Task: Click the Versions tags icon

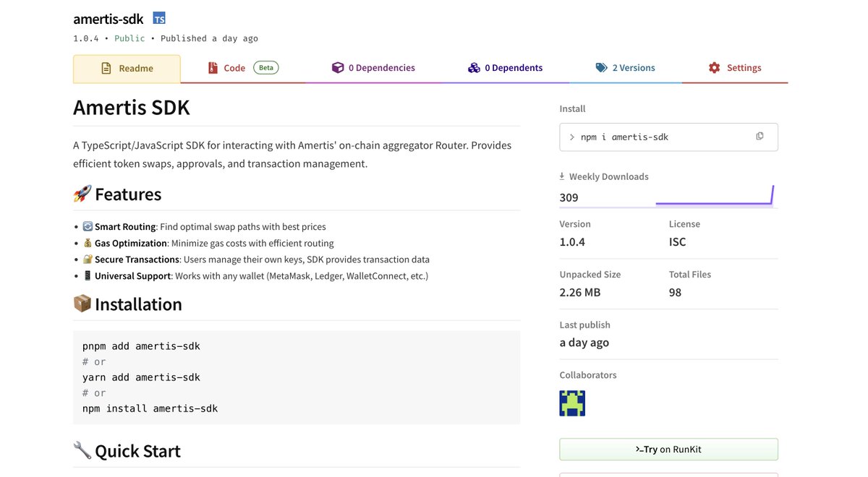Action: tap(601, 68)
